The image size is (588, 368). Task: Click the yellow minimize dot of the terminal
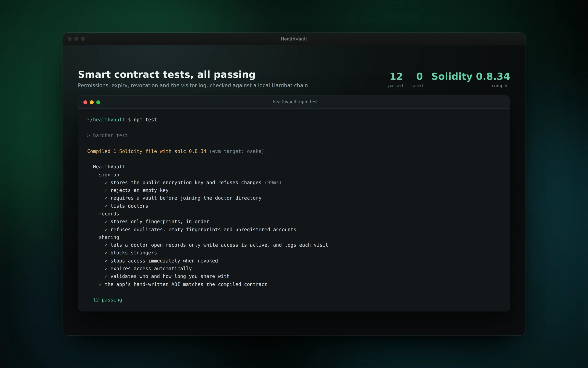pos(92,102)
